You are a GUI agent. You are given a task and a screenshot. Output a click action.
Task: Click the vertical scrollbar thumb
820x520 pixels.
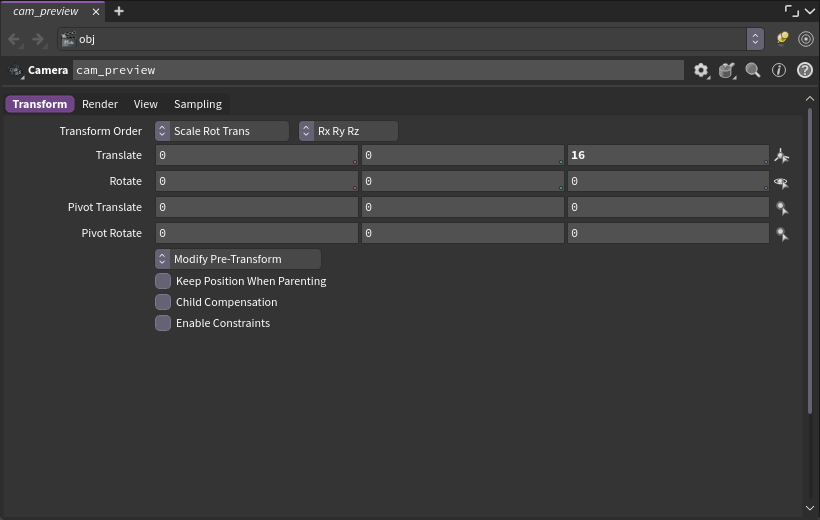coord(810,261)
